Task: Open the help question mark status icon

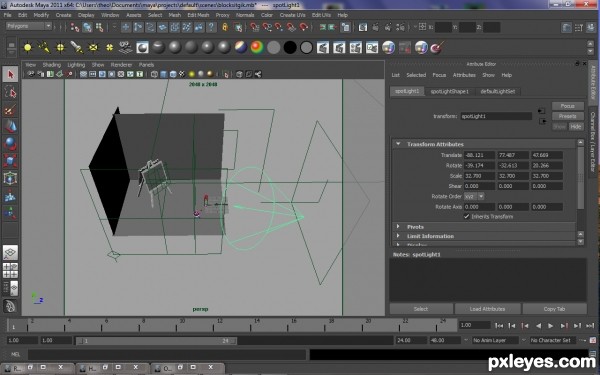Action: pyautogui.click(x=211, y=27)
